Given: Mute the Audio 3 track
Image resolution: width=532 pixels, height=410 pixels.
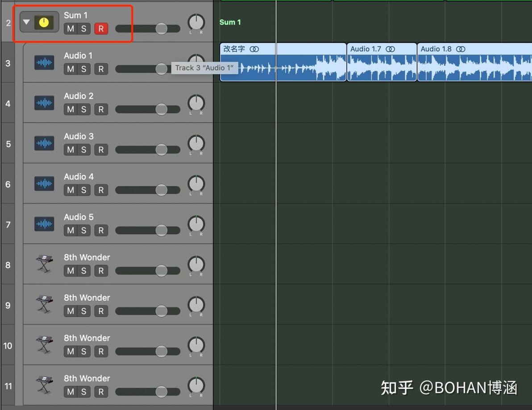Looking at the screenshot, I should 71,150.
